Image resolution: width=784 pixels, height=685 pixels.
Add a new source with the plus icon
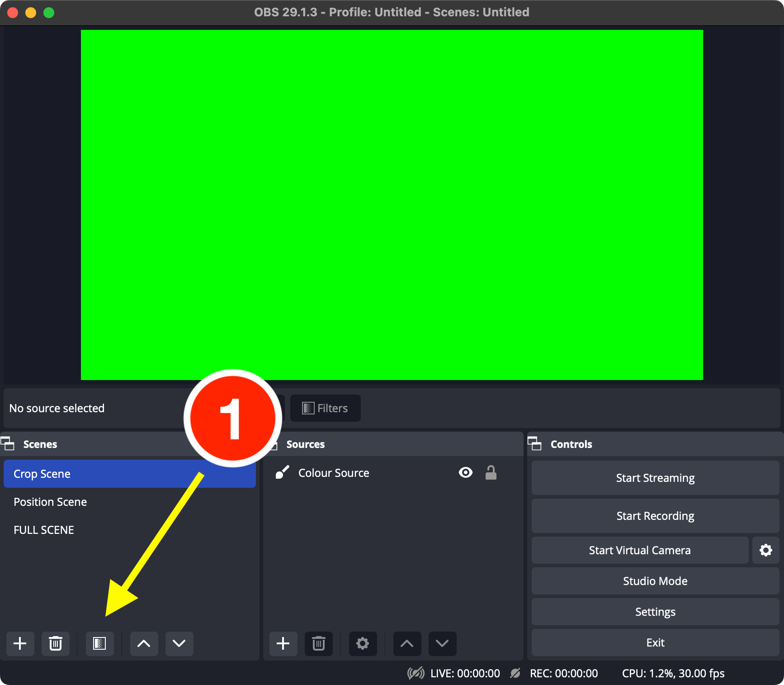point(283,643)
